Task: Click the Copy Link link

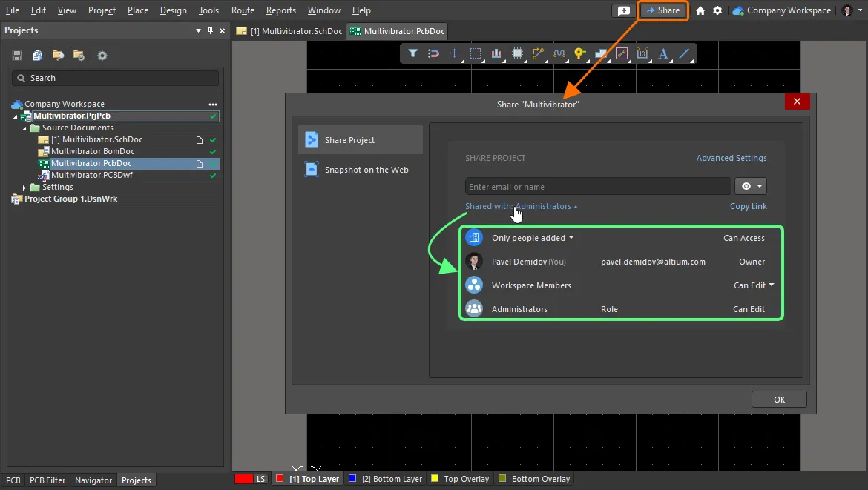Action: 749,206
